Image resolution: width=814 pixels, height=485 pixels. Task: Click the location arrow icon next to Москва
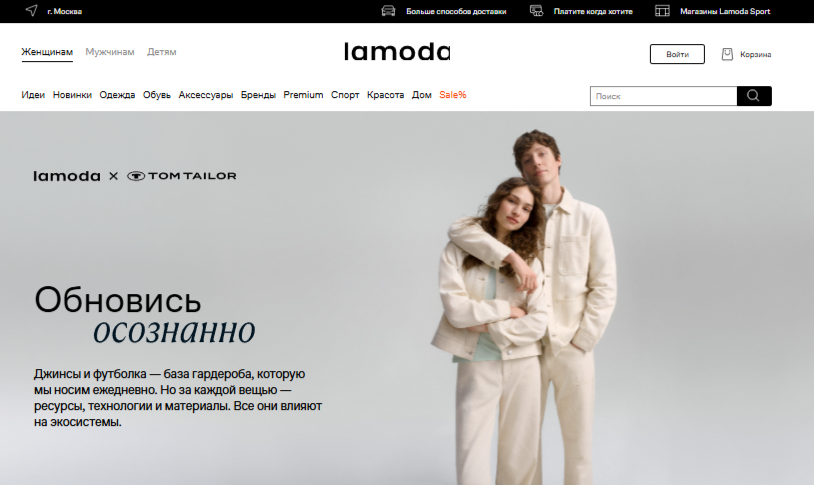click(x=32, y=11)
